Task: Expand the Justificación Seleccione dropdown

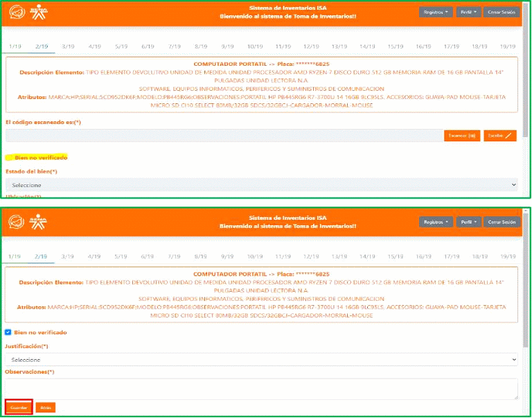Action: coord(261,360)
